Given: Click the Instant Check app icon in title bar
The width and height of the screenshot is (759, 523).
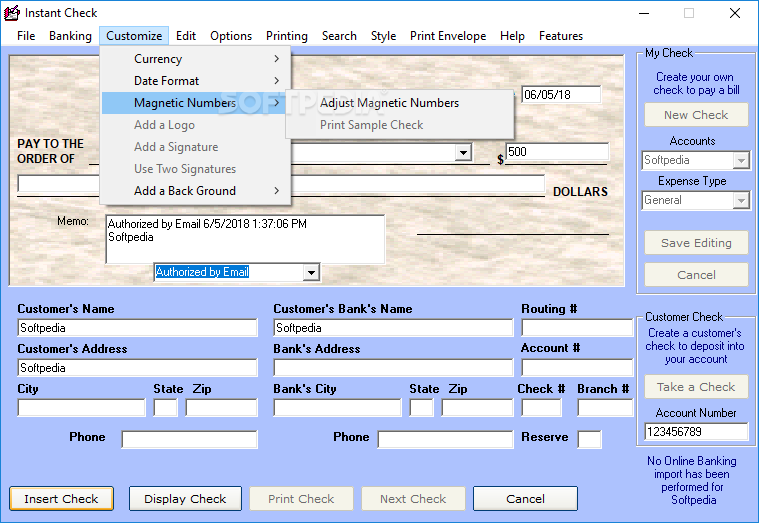Looking at the screenshot, I should coord(12,13).
